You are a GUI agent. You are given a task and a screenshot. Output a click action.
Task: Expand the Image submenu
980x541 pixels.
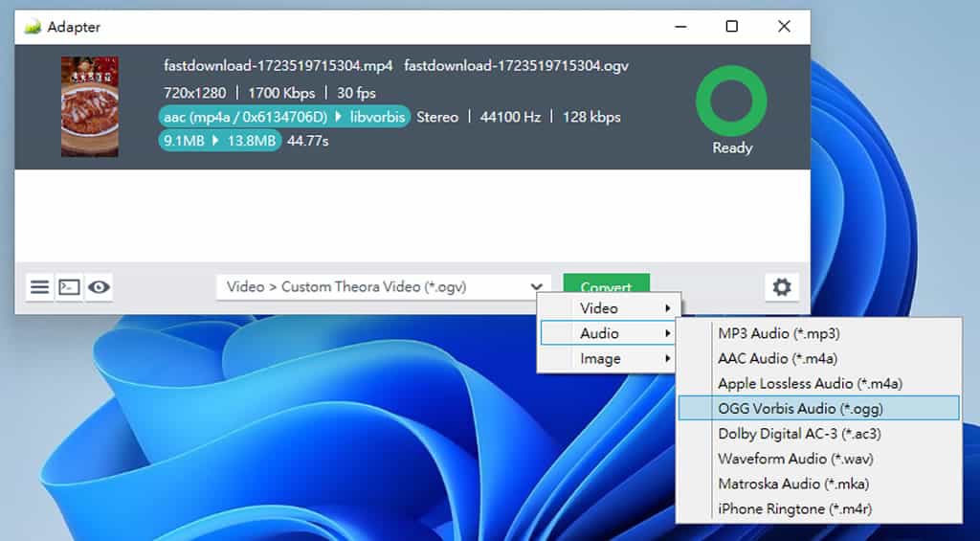pyautogui.click(x=610, y=358)
